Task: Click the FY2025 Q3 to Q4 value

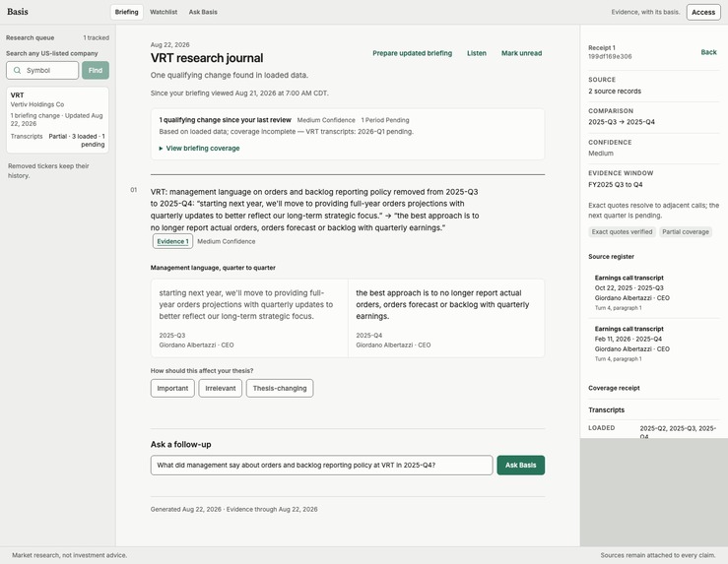Action: click(x=615, y=185)
